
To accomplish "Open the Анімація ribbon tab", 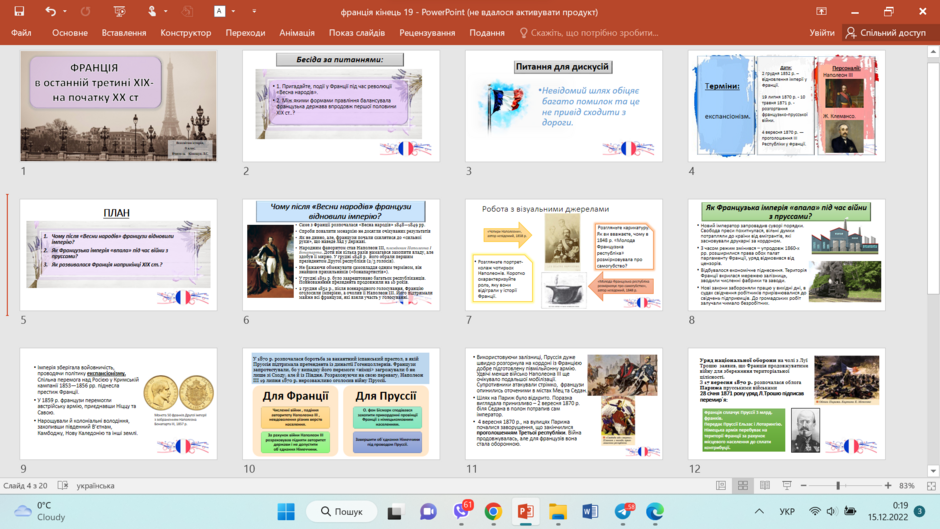I will [x=297, y=32].
